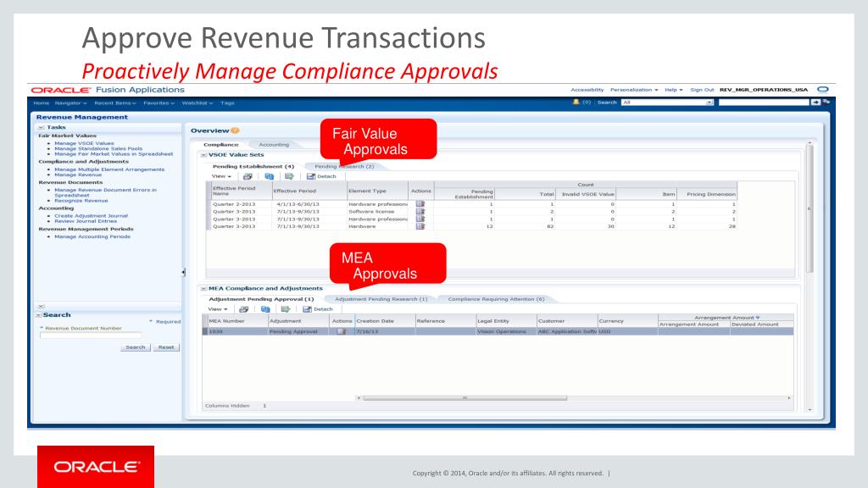Viewport: 868px width, 488px height.
Task: Click down arrow of page vertical scrollbar
Action: tap(810, 409)
